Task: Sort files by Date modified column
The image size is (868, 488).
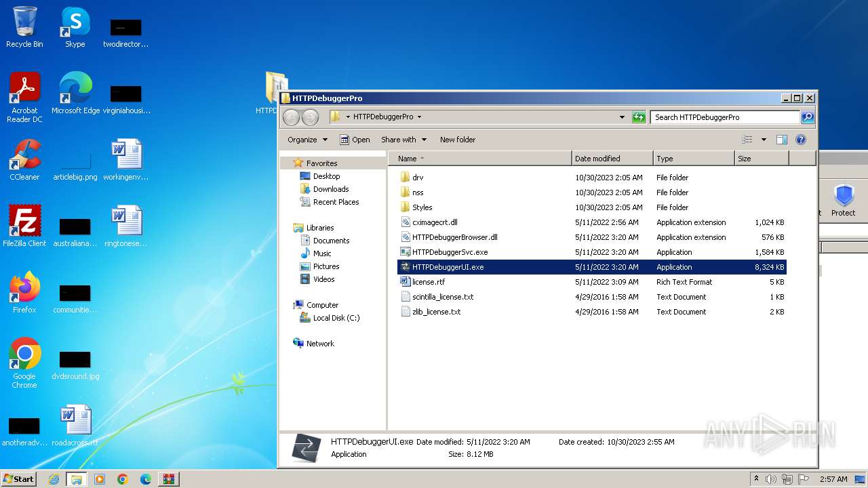Action: coord(612,159)
